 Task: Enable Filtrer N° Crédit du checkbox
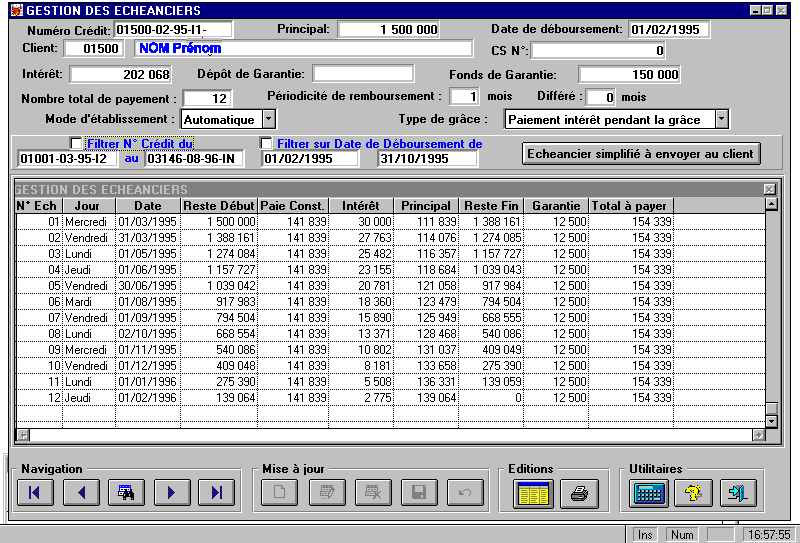[76, 144]
